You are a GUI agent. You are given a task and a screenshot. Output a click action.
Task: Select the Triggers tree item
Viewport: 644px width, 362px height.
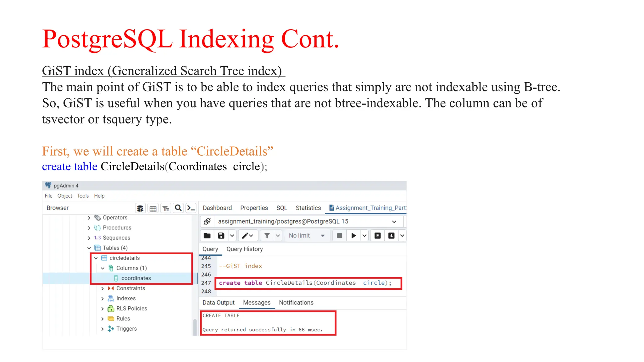tap(126, 329)
